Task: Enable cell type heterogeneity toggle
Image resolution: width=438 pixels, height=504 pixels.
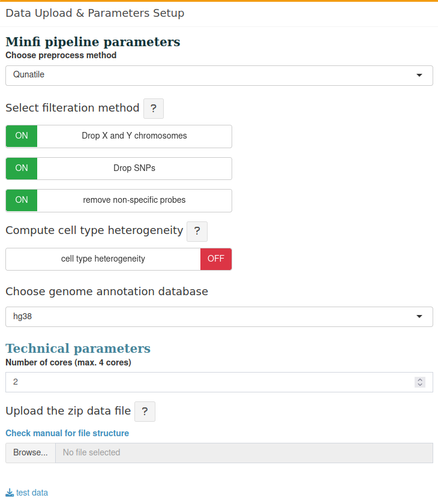Action: (119, 259)
